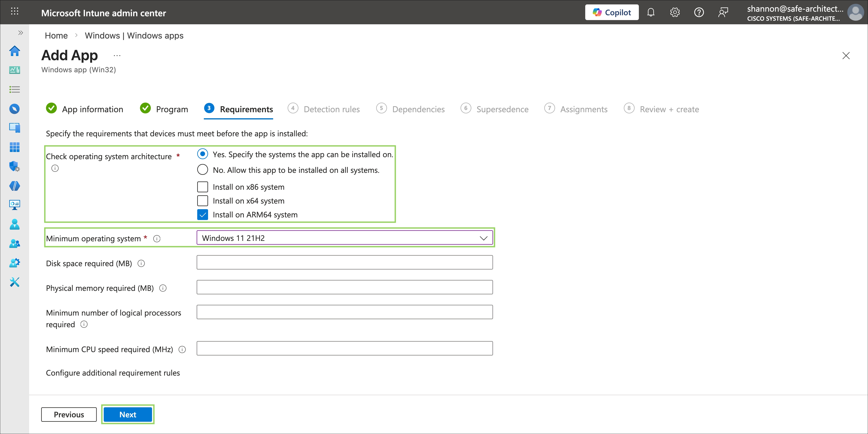Go to the Assignments step
The height and width of the screenshot is (434, 868).
(x=576, y=109)
